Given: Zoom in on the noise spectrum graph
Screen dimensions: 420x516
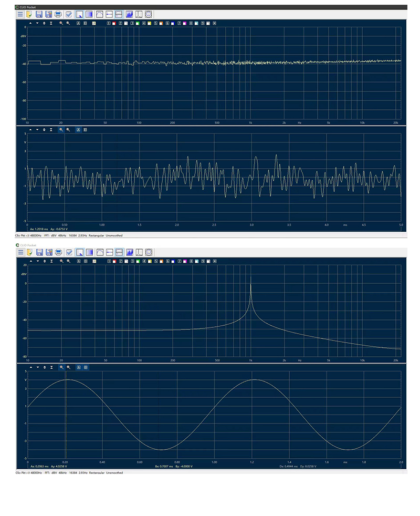Looking at the screenshot, I should tap(61, 23).
